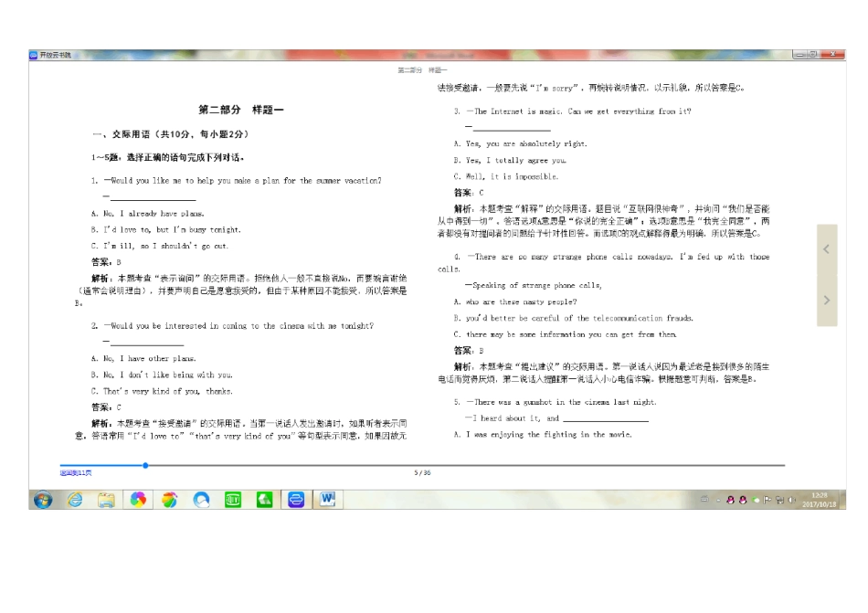This screenshot has height=613, width=868.
Task: Switch to the blue cloud reader app on taskbar
Action: (296, 500)
